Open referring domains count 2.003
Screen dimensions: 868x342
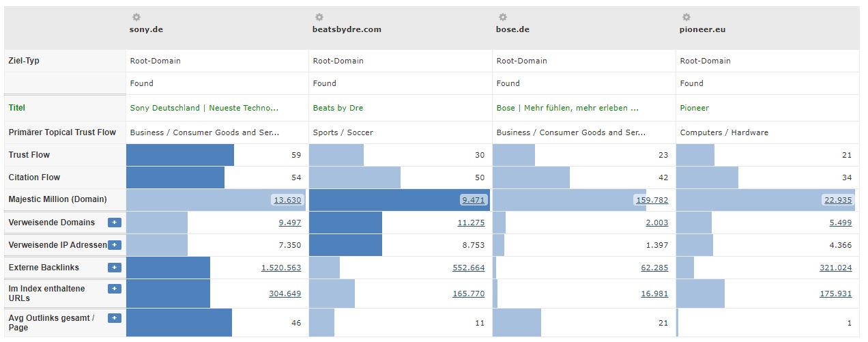coord(657,223)
